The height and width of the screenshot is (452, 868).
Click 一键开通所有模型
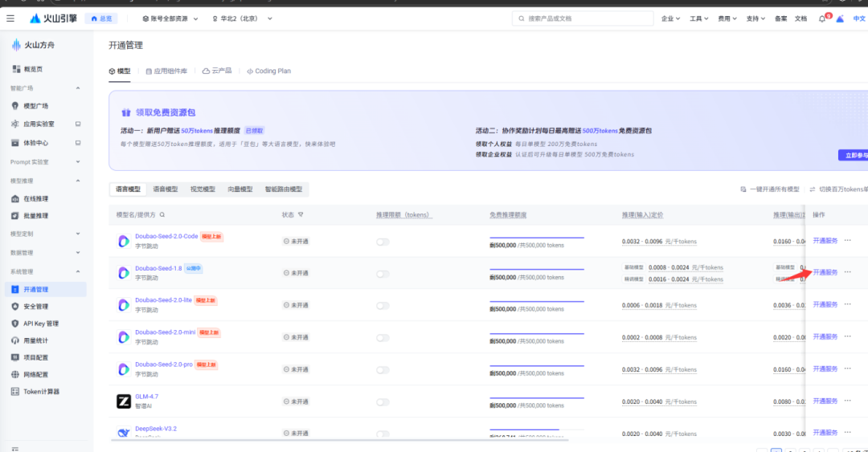click(770, 189)
